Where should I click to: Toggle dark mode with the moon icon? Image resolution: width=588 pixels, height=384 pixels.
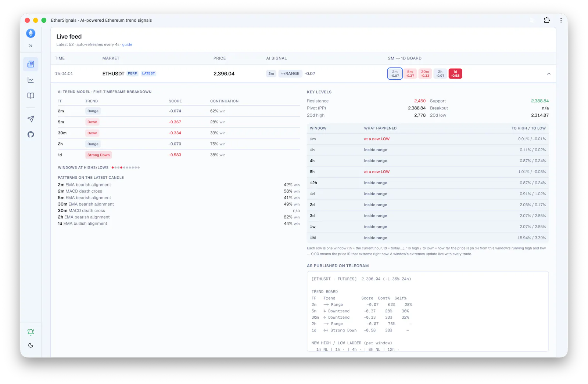(x=31, y=345)
